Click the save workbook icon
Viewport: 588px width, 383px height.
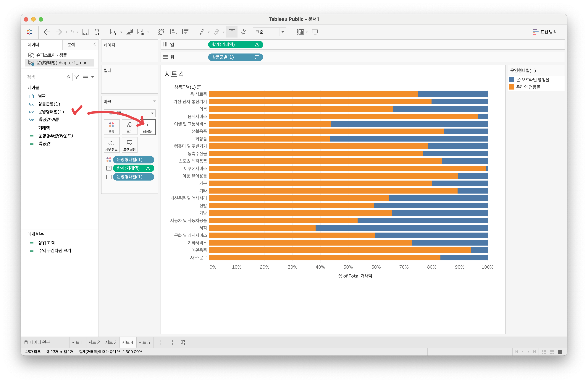click(85, 32)
